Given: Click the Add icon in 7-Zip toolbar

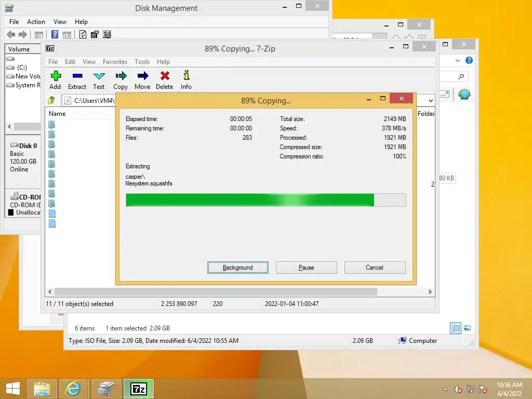Looking at the screenshot, I should 55,80.
